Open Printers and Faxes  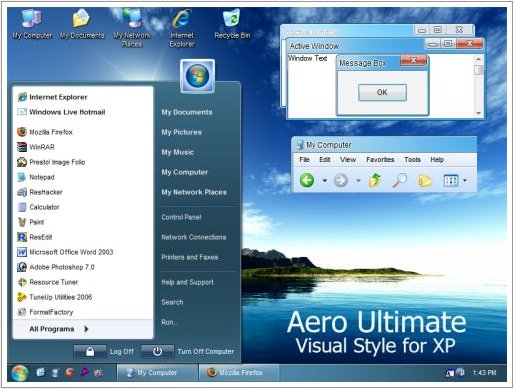pos(190,257)
